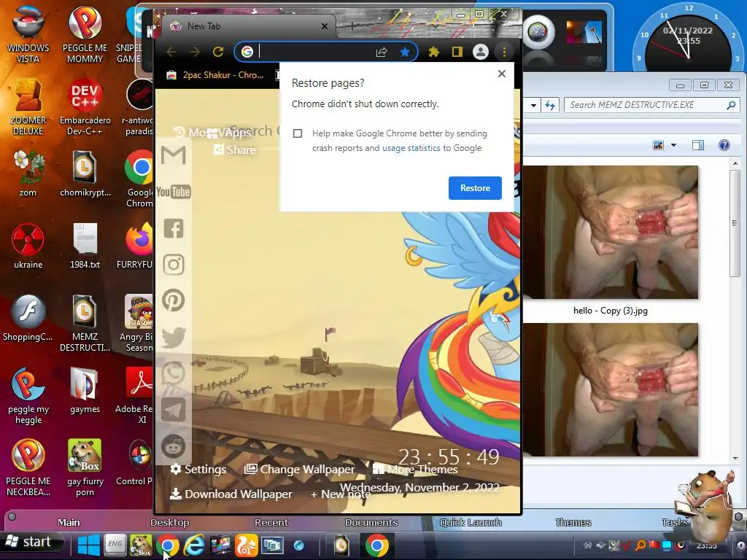
Task: Open the MEMZ DESTRUCTI... desktop icon
Action: click(x=85, y=323)
